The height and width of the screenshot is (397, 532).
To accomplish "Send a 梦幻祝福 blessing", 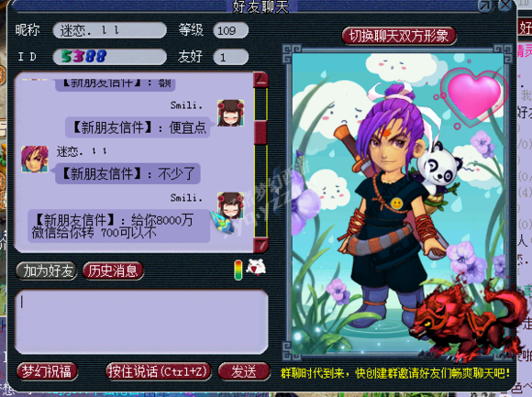I will (x=47, y=371).
